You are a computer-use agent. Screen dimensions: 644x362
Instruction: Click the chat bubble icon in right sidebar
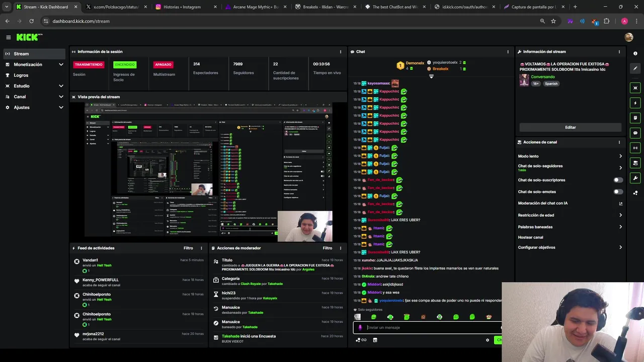point(635,133)
